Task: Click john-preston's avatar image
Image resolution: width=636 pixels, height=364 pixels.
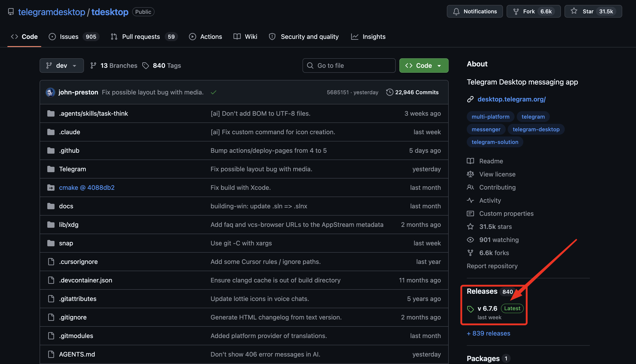Action: pyautogui.click(x=50, y=92)
